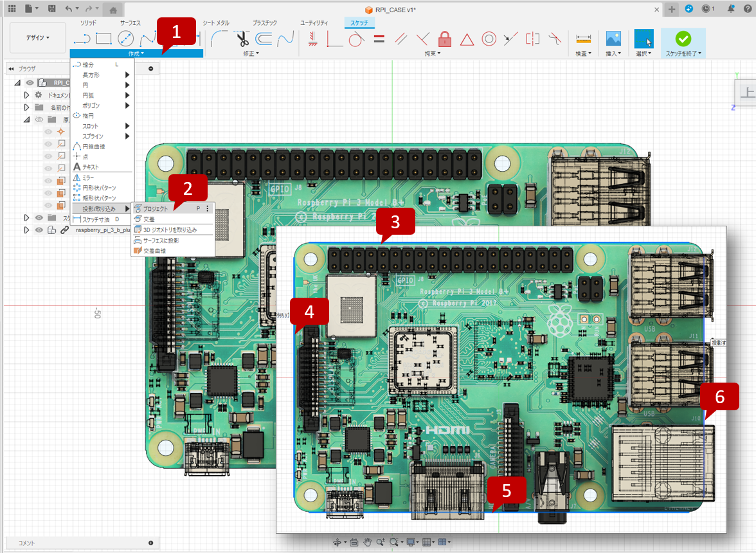Viewport: 756px width, 553px height.
Task: Select the Center Diameter Circle tool in the ribbon
Action: point(126,38)
